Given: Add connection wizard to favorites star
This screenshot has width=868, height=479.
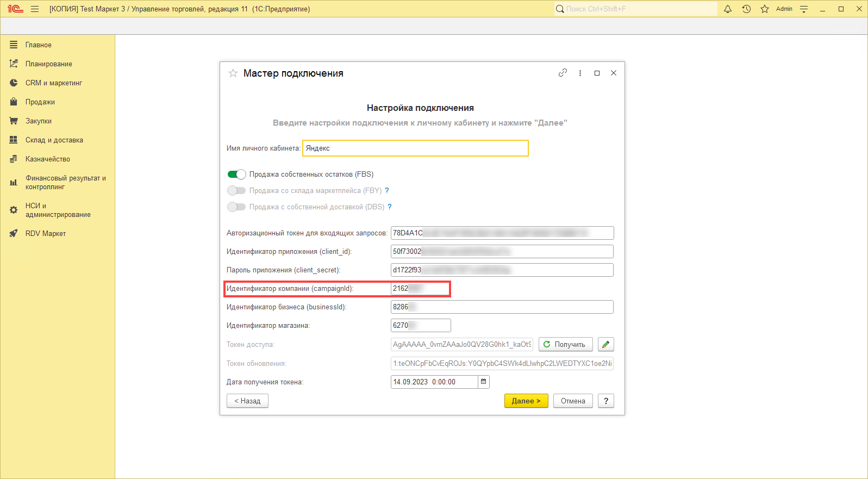Looking at the screenshot, I should click(233, 73).
